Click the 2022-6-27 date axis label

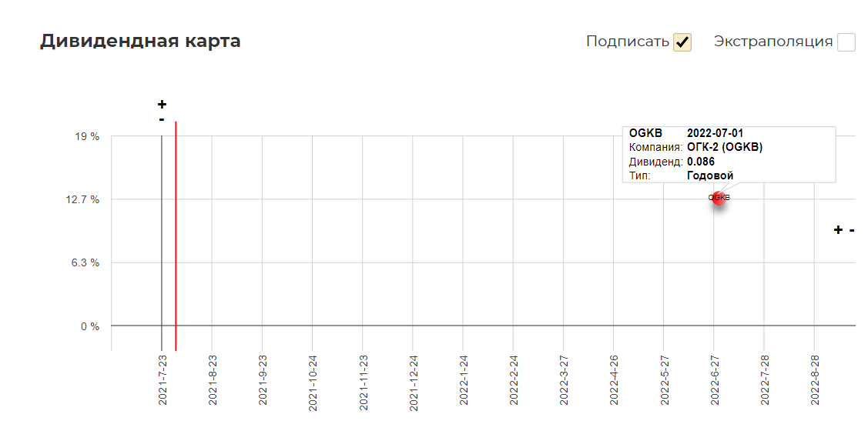714,381
